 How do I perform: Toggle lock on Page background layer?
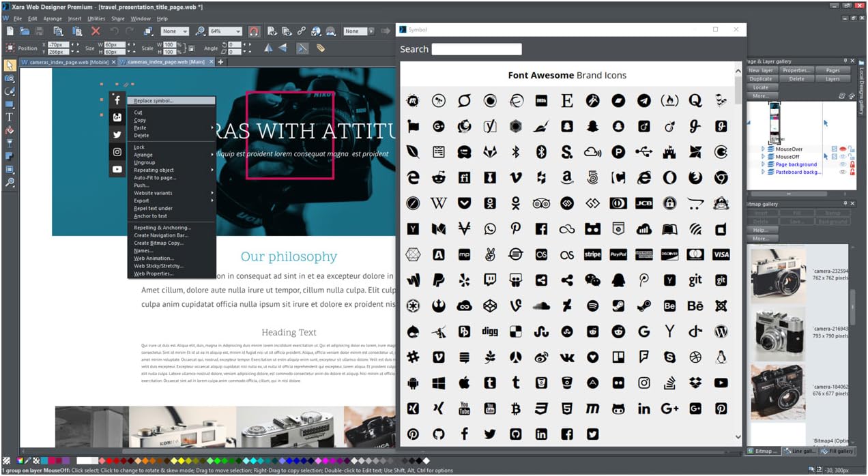pos(853,164)
